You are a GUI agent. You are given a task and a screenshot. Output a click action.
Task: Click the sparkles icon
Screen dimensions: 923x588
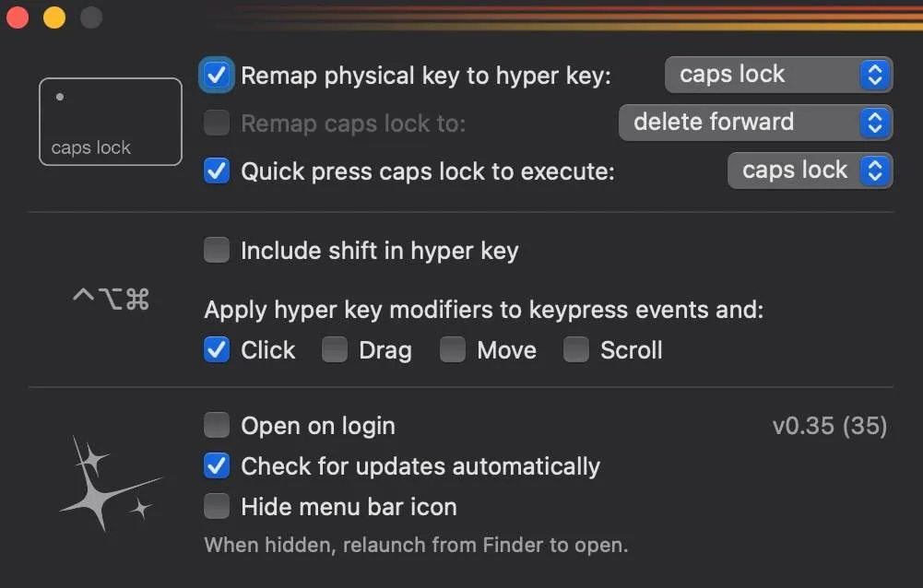point(111,484)
